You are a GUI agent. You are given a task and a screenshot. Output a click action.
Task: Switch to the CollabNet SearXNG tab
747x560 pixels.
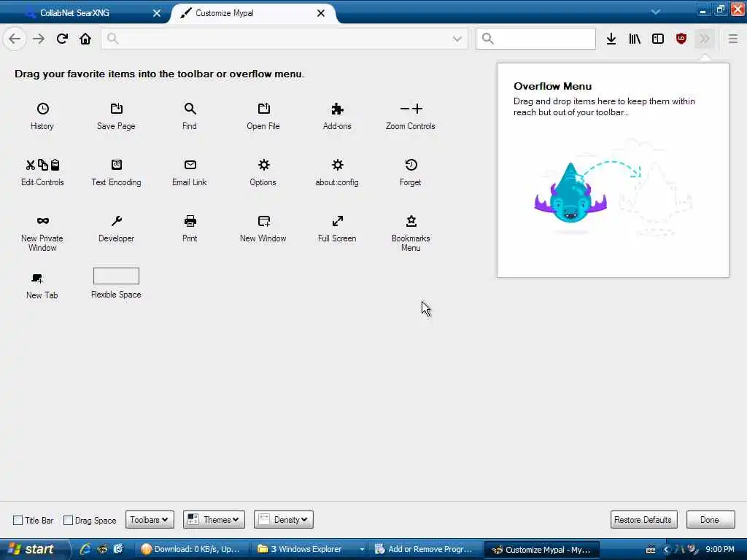[x=86, y=13]
